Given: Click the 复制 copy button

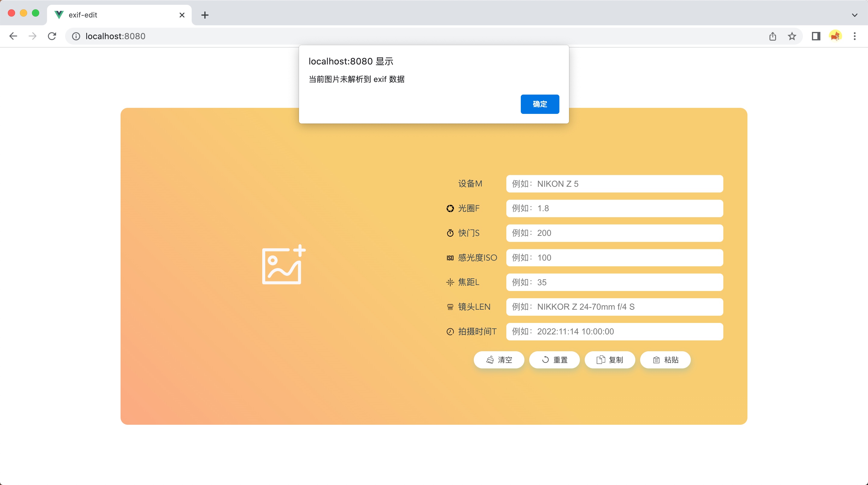Looking at the screenshot, I should coord(609,360).
